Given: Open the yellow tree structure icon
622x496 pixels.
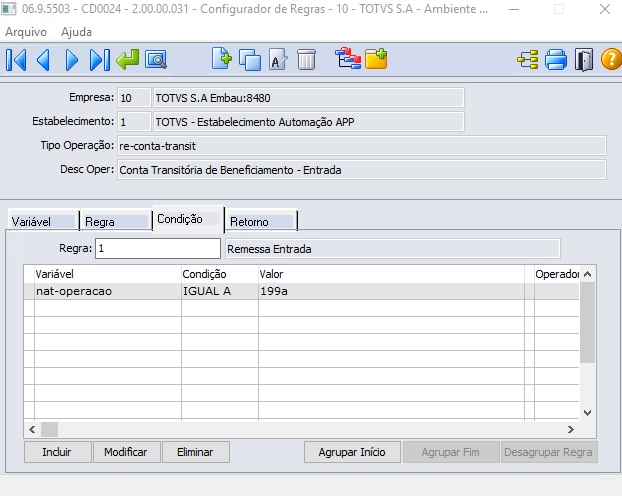Looking at the screenshot, I should [x=528, y=60].
